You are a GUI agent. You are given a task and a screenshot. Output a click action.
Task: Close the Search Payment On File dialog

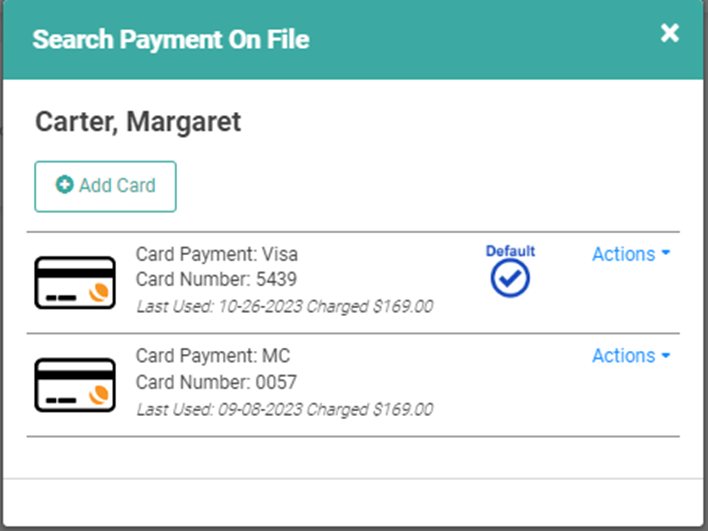tap(669, 33)
